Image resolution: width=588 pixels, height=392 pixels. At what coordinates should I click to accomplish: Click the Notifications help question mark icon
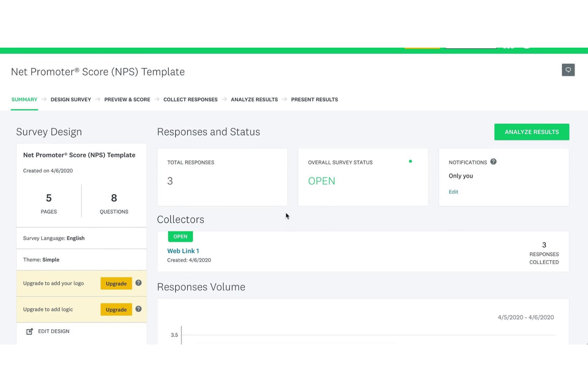[x=493, y=162]
